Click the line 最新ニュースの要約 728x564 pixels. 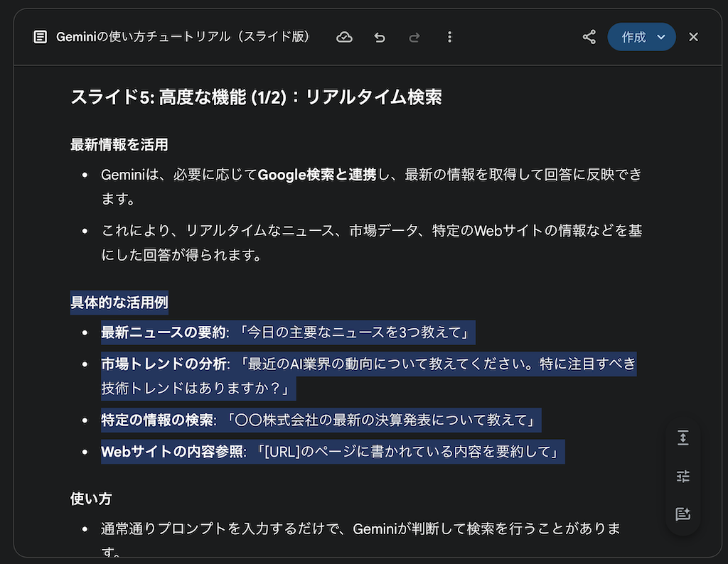[x=288, y=332]
